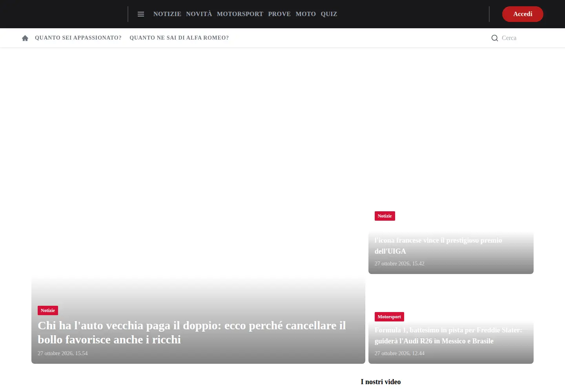Open article on the UIGA prize
This screenshot has width=565, height=392.
[438, 246]
